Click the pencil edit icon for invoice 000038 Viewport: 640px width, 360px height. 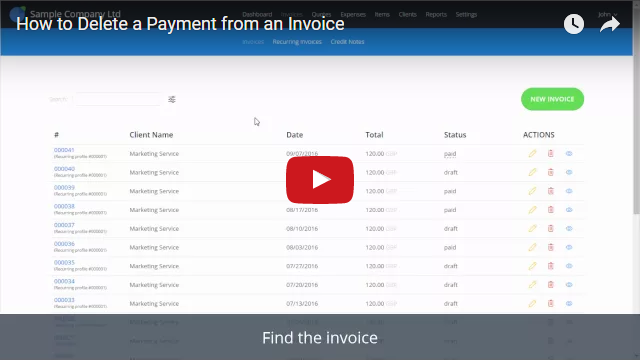(x=532, y=210)
